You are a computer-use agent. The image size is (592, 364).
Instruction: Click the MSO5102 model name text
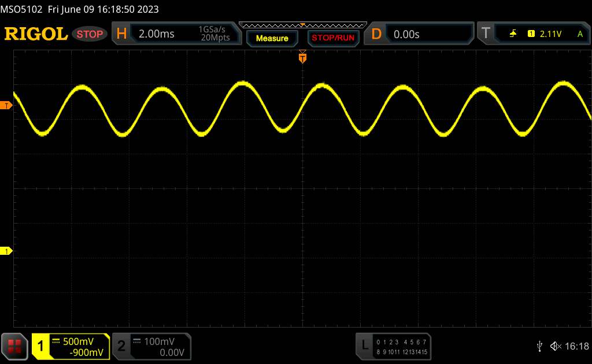tap(21, 9)
